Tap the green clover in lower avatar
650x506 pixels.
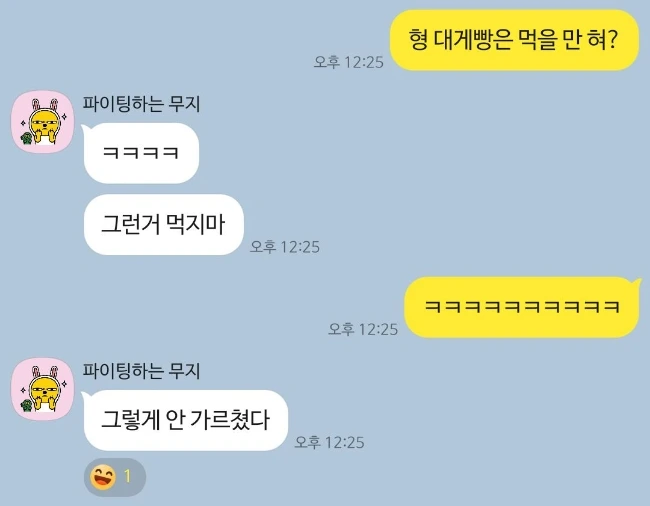27,405
